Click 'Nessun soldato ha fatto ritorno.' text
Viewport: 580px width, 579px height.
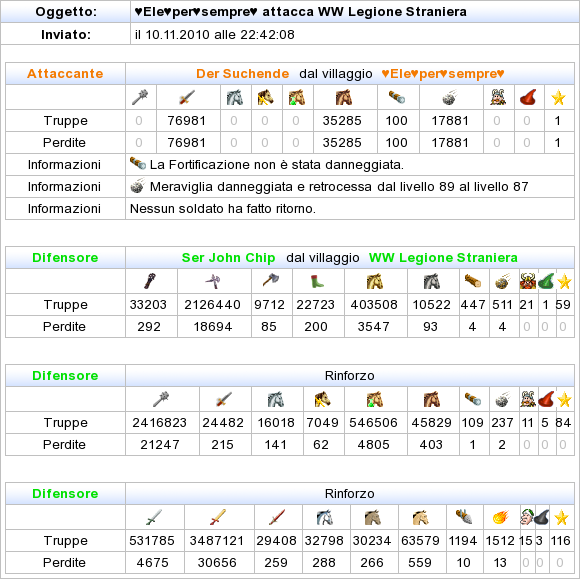(x=223, y=209)
